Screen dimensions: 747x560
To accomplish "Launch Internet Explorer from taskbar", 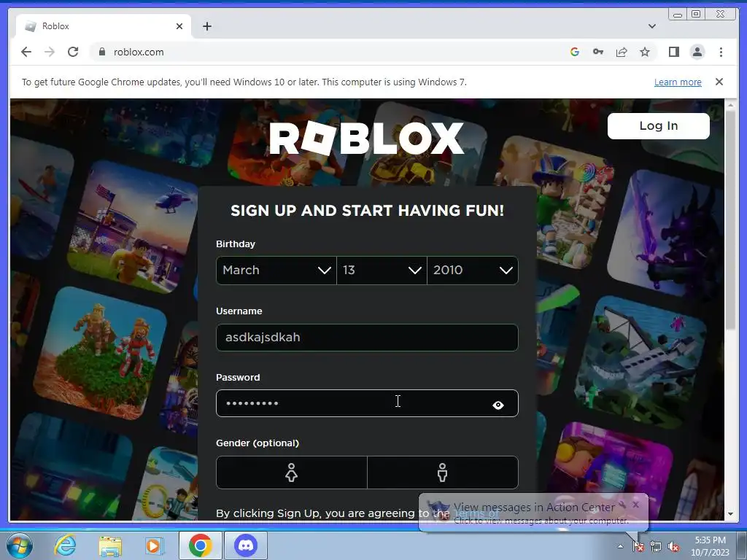I will (65, 545).
